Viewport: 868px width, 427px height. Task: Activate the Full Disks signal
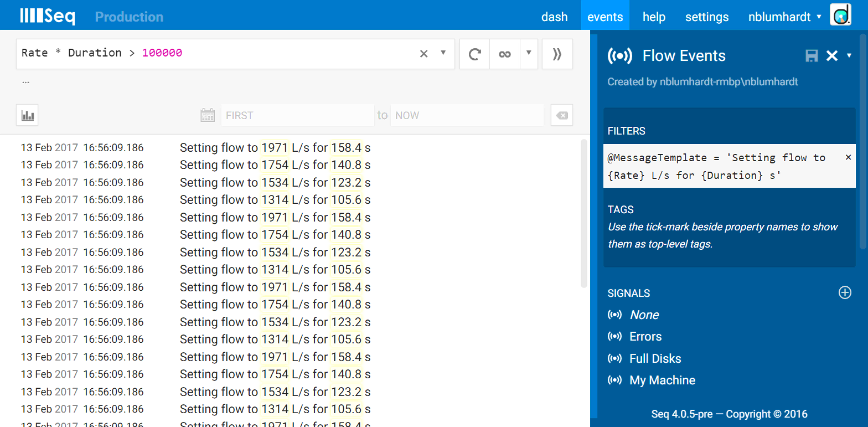pos(655,358)
